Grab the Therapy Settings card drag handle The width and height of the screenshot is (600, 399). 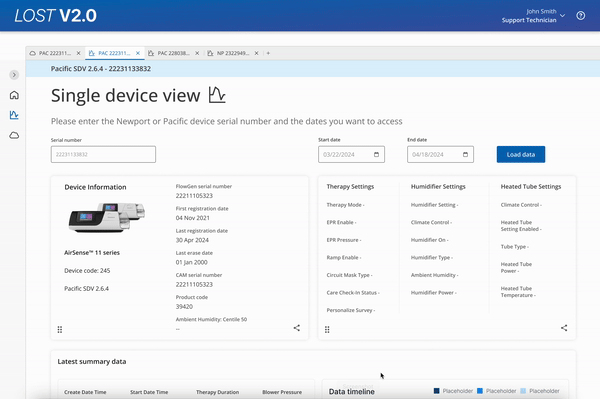(x=327, y=329)
